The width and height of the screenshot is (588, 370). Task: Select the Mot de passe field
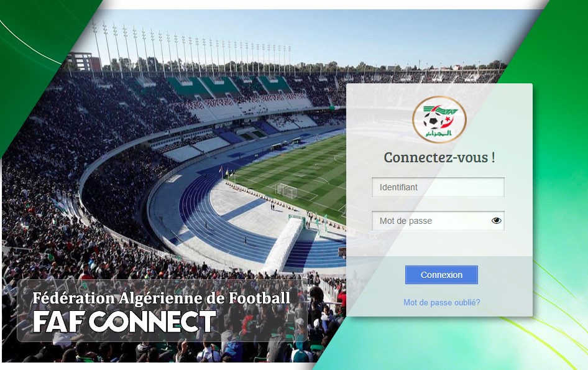(x=438, y=221)
